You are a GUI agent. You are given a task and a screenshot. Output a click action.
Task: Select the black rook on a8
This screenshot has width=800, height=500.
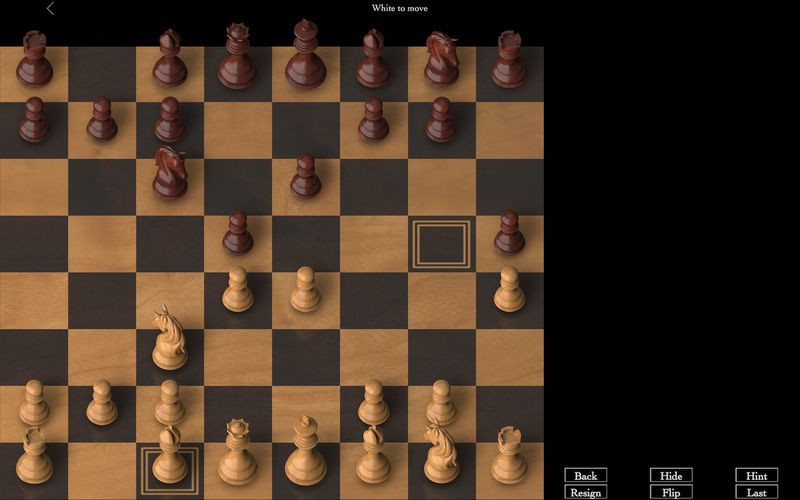(x=34, y=58)
